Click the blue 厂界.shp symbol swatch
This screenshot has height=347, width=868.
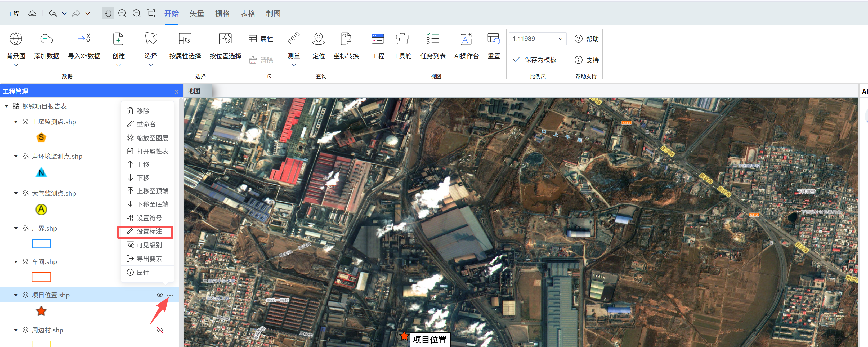click(x=41, y=244)
